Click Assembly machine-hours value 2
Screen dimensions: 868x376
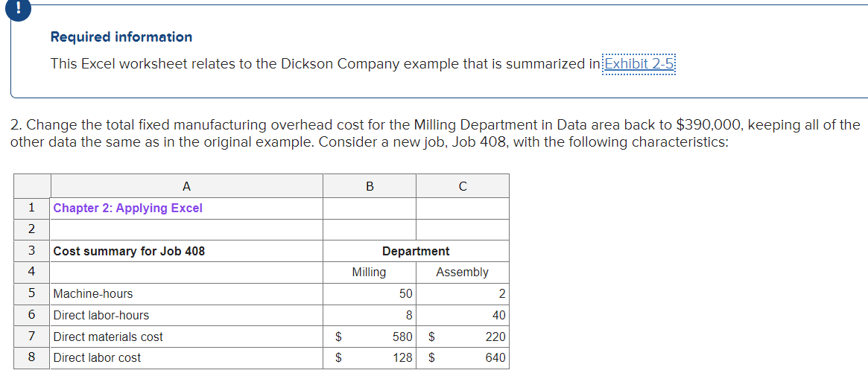coord(463,293)
